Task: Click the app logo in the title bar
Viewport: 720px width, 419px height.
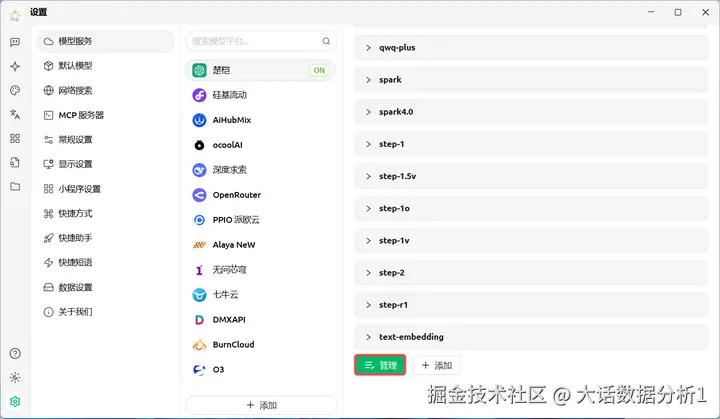Action: pyautogui.click(x=15, y=14)
